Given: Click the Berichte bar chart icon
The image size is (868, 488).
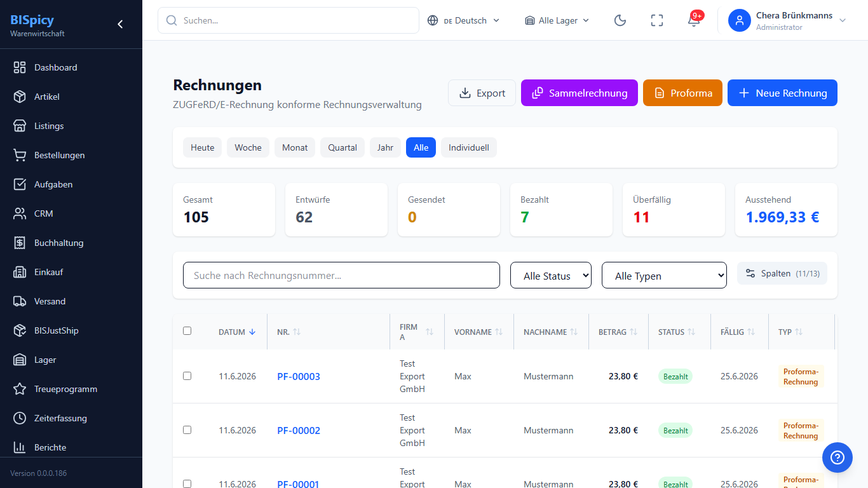Looking at the screenshot, I should [x=20, y=447].
